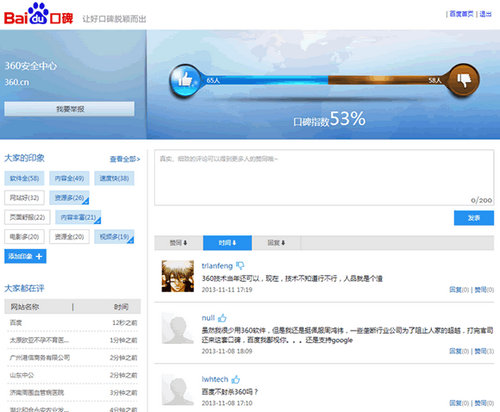The image size is (500, 412).
Task: Toggle the 网站好(32) impression tag
Action: (24, 198)
